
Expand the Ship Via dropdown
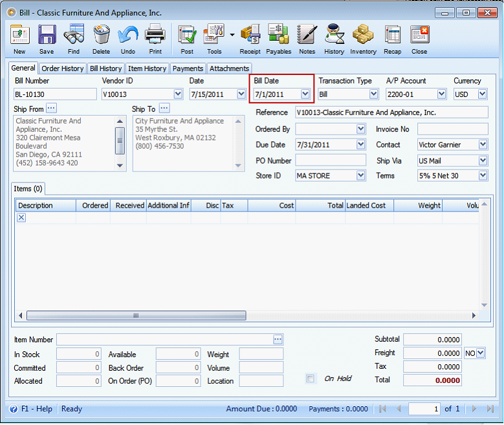483,160
